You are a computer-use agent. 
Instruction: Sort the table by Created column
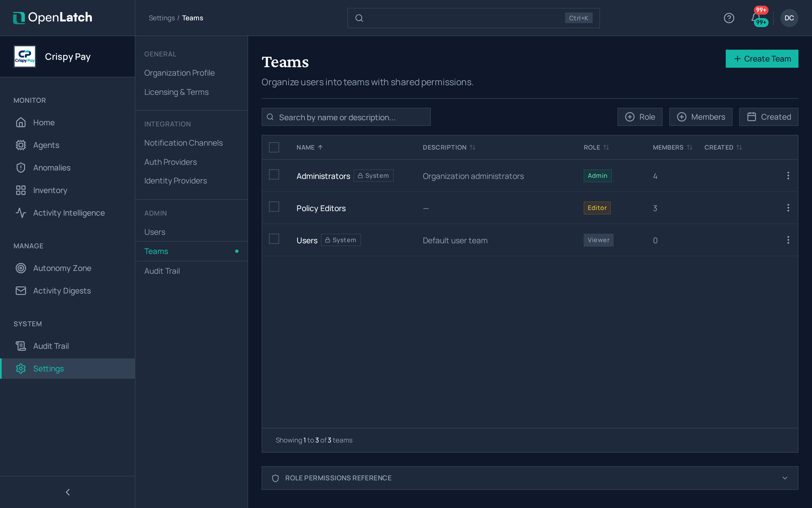(x=723, y=147)
